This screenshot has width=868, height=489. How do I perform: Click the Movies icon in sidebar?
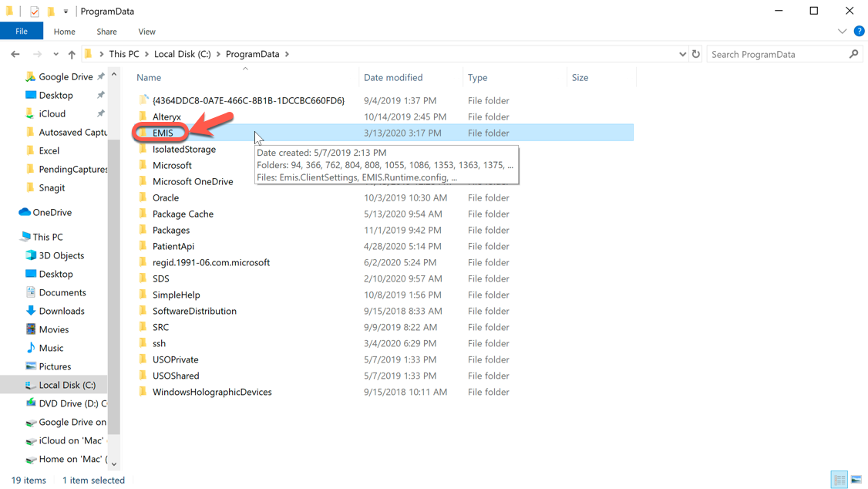(30, 329)
